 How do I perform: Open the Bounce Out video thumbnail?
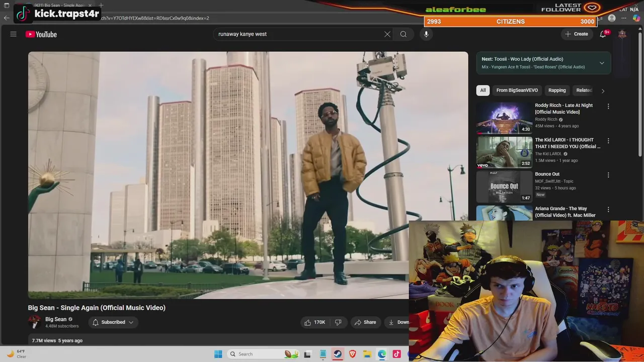coord(504,187)
